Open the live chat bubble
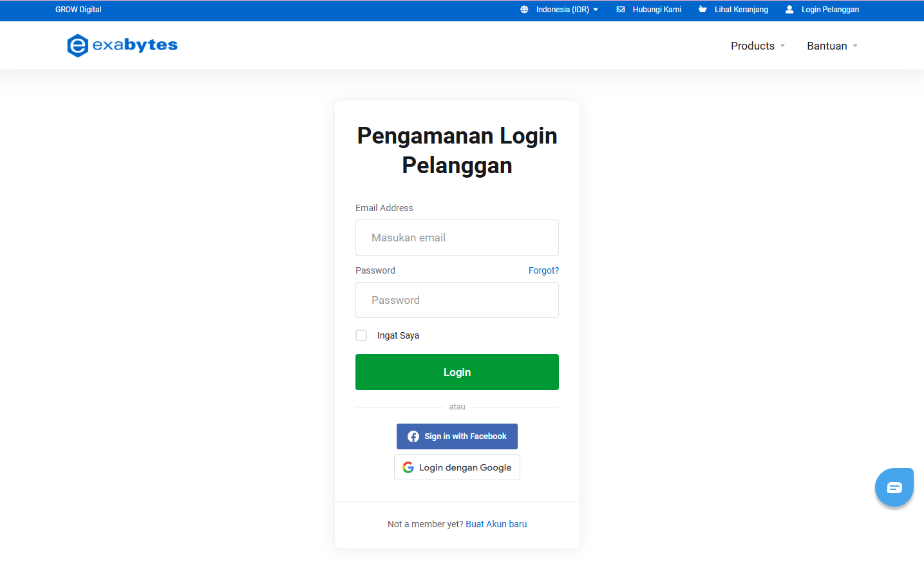Viewport: 924px width, 562px height. point(894,487)
